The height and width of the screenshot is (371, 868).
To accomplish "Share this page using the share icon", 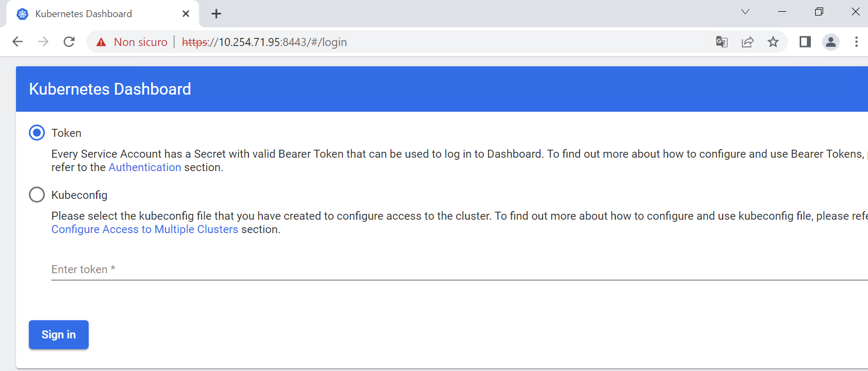I will point(748,42).
